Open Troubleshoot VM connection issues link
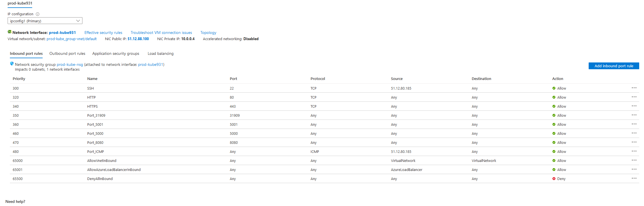Screen dimensions: 644x206 [x=161, y=33]
